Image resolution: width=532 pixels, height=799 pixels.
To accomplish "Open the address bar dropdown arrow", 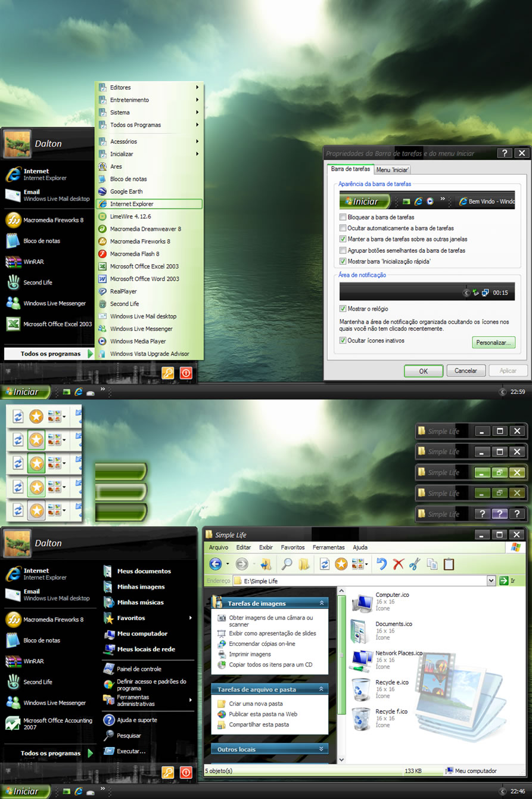I will coord(491,581).
